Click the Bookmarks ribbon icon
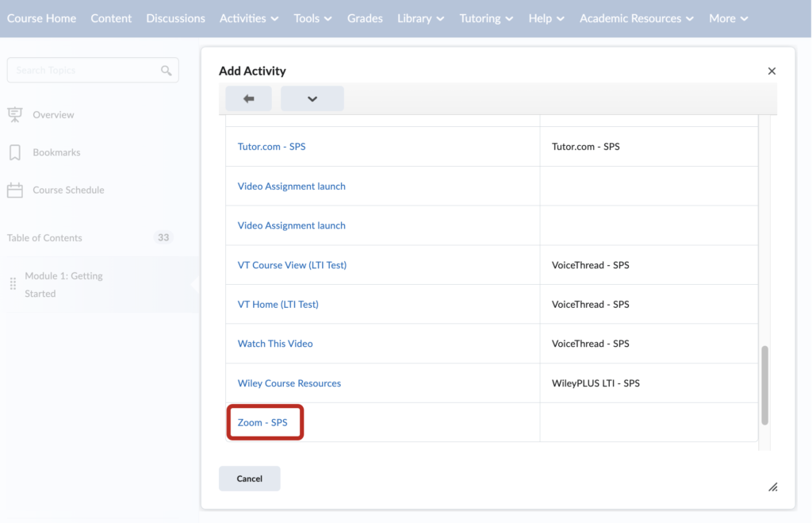This screenshot has height=523, width=812. click(16, 152)
